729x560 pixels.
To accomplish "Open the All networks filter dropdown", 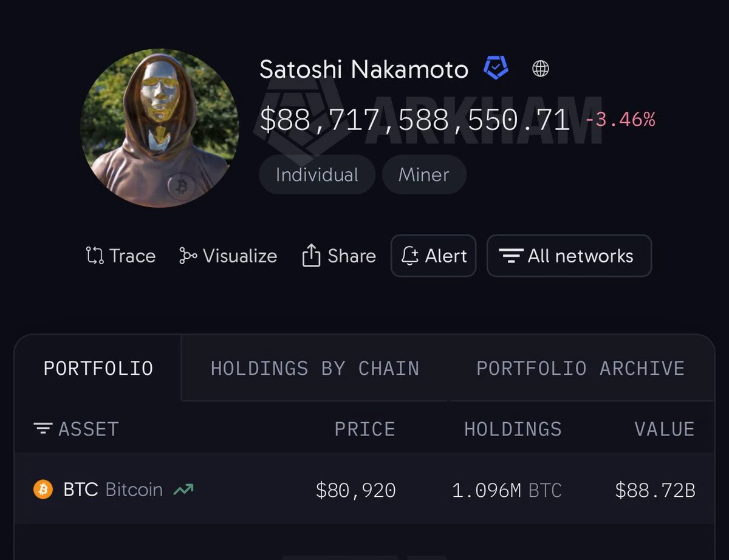I will tap(569, 256).
